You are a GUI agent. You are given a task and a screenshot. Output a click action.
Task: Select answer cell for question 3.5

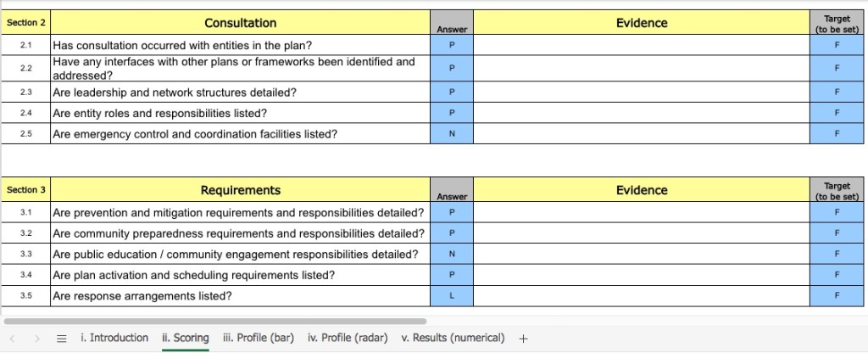click(452, 296)
